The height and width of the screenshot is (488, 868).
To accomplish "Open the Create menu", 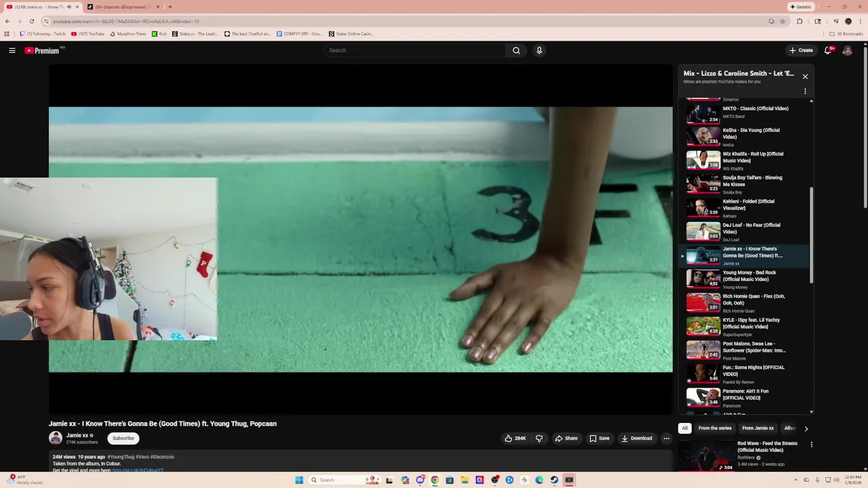I will point(801,50).
